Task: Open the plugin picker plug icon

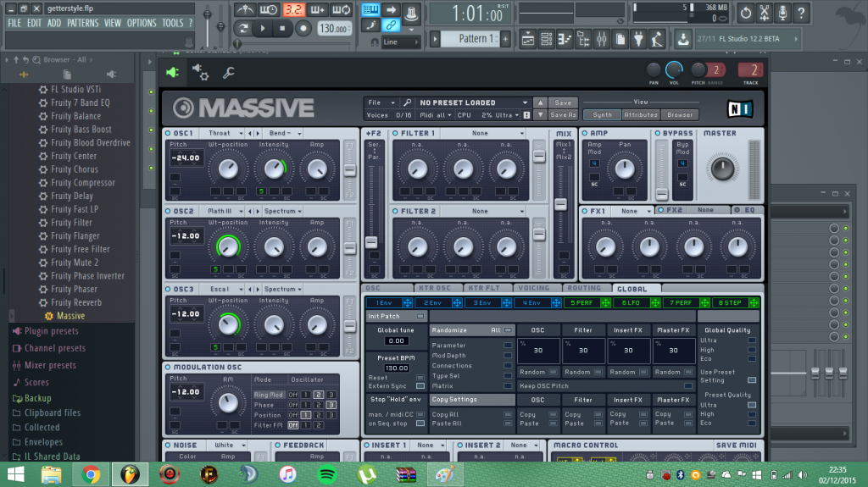Action: click(639, 39)
